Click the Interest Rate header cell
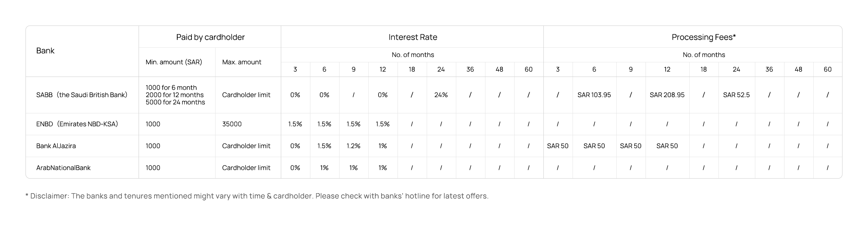Screen dimensions: 868x226 412,37
